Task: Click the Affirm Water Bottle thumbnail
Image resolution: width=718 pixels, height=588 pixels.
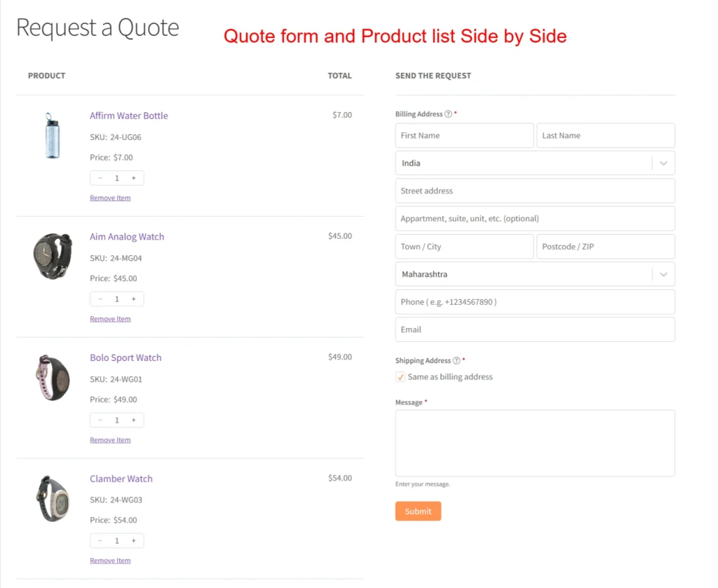Action: (53, 135)
